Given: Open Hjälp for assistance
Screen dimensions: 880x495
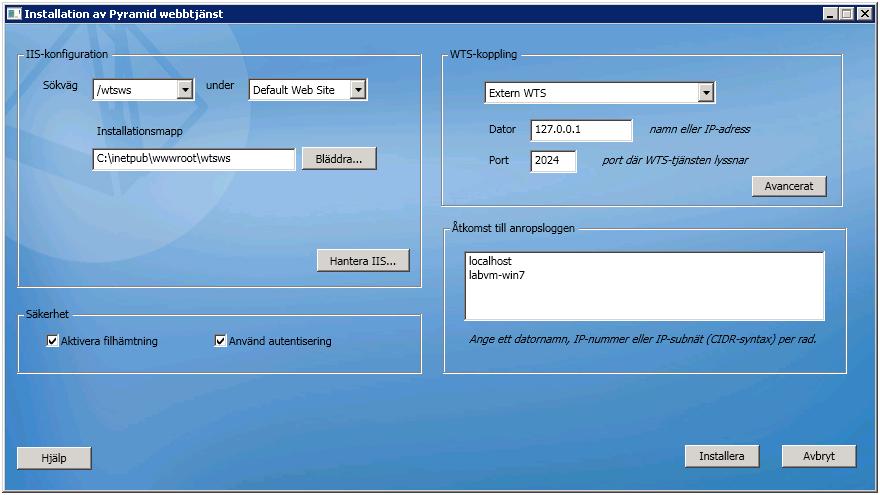Looking at the screenshot, I should click(x=54, y=458).
